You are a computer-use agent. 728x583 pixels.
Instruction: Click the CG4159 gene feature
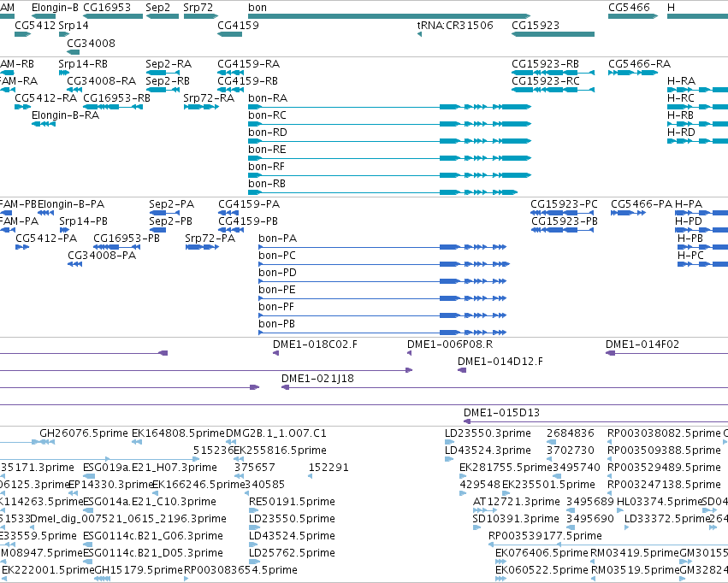(x=230, y=34)
